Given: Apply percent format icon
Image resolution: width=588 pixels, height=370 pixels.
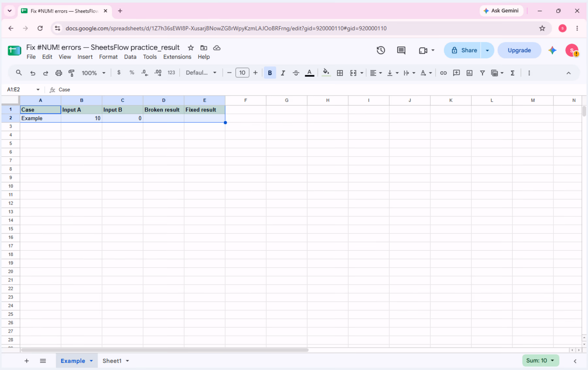Looking at the screenshot, I should pyautogui.click(x=132, y=73).
